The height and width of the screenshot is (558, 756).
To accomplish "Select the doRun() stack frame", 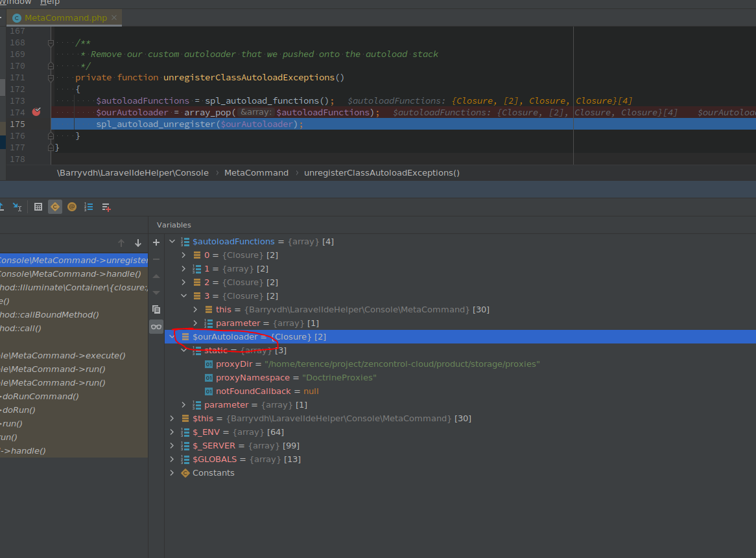I will (x=74, y=410).
